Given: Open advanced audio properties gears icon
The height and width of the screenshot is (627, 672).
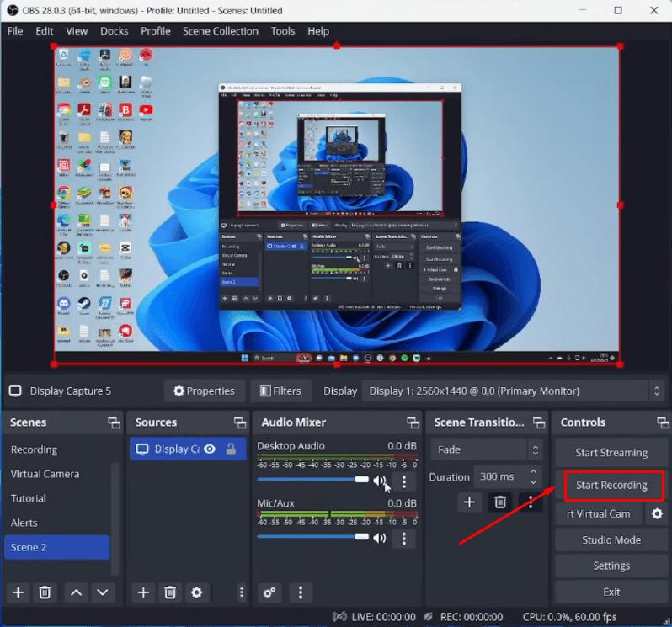Looking at the screenshot, I should tap(269, 592).
